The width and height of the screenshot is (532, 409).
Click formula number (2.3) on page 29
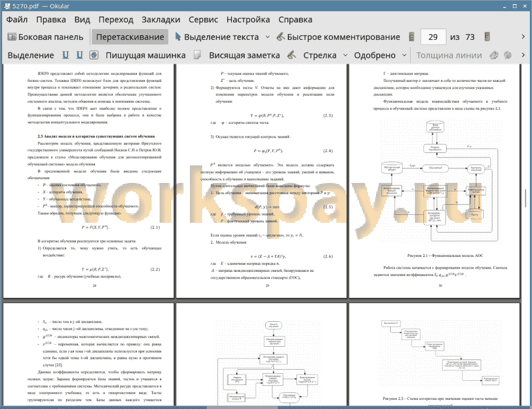328,115
